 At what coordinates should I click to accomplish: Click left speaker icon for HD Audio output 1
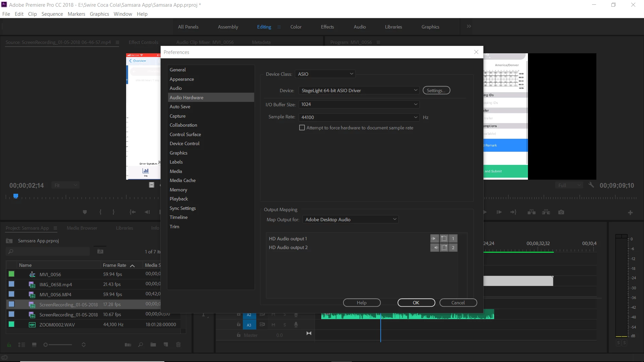pyautogui.click(x=434, y=239)
